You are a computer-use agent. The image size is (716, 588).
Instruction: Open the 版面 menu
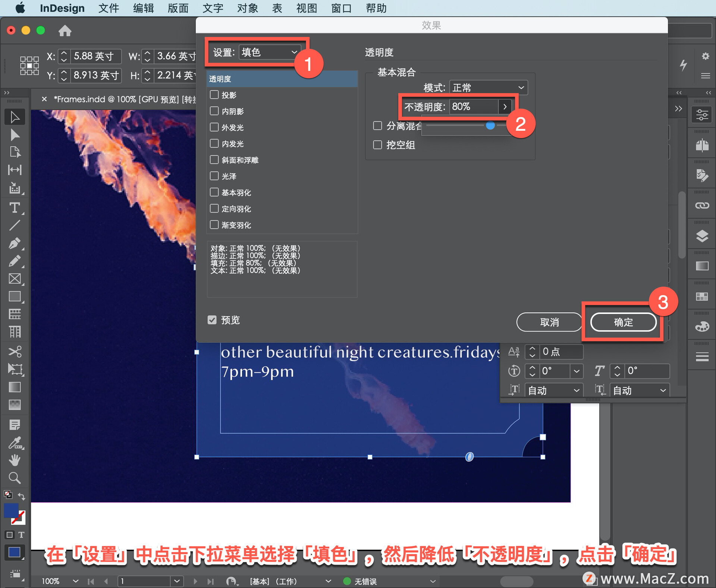click(178, 8)
